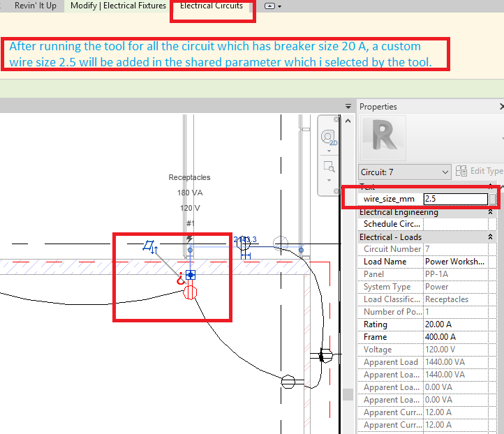Click the Zoom in Region icon
This screenshot has height=434, width=504.
click(329, 167)
